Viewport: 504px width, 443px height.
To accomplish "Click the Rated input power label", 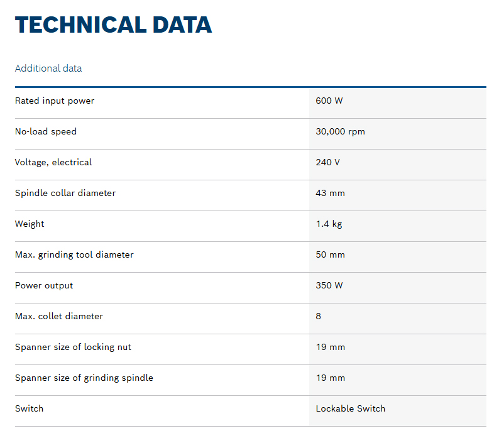I will click(54, 101).
